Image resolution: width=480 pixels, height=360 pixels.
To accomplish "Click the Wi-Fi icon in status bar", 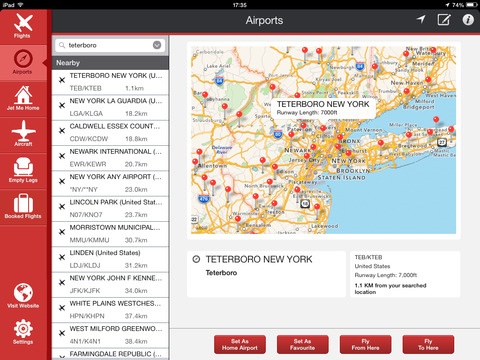I will (x=20, y=5).
